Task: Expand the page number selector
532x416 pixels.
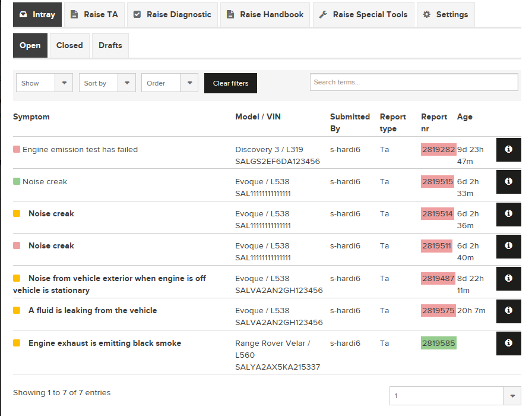Action: point(455,396)
